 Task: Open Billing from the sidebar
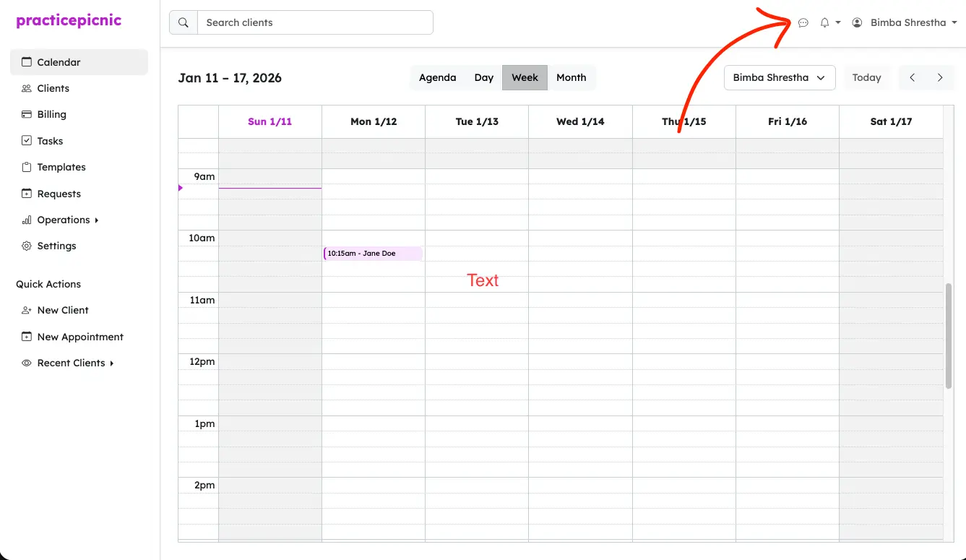[51, 114]
